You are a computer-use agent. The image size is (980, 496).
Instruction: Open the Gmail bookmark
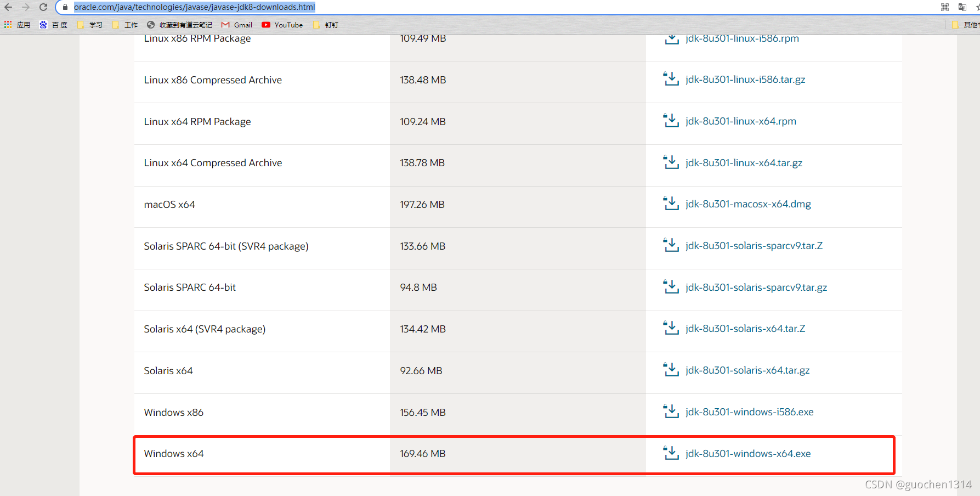click(237, 25)
